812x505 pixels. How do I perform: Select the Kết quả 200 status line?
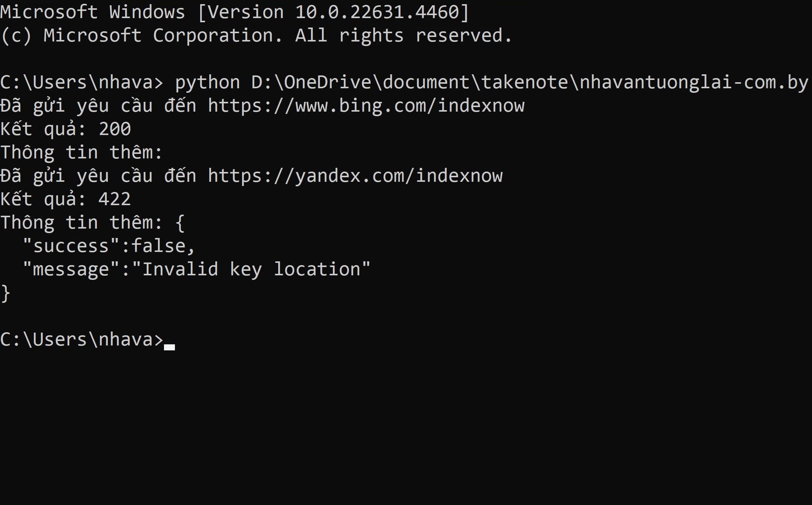coord(65,129)
